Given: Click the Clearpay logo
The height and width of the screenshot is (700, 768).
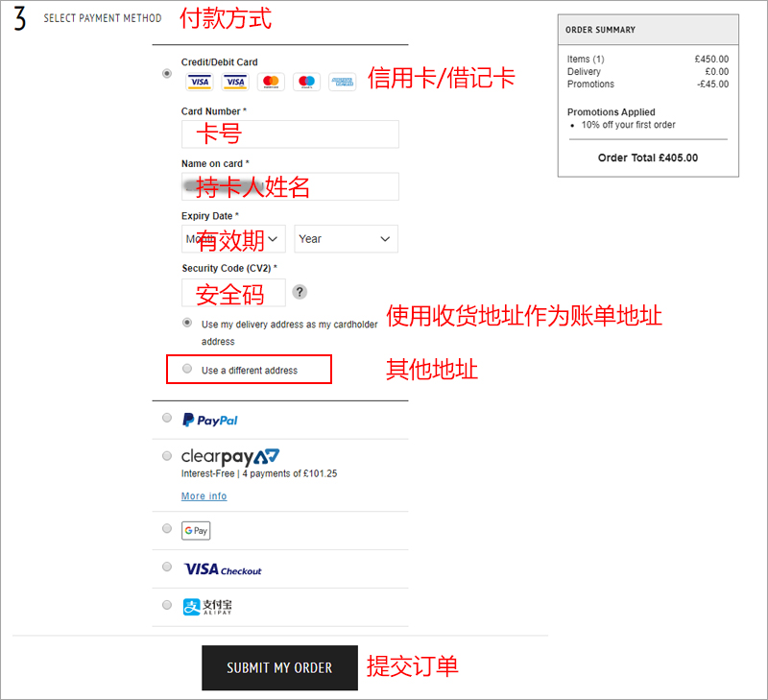Looking at the screenshot, I should pos(230,457).
